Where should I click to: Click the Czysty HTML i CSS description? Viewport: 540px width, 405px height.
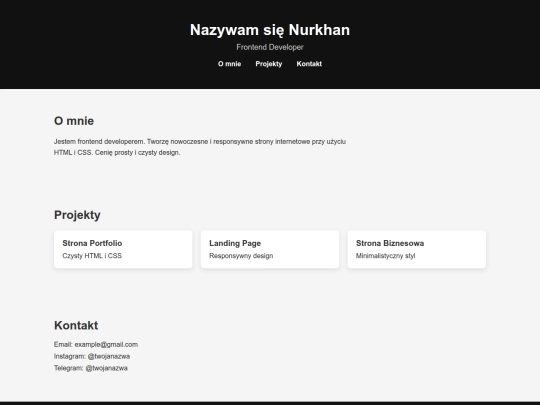tap(92, 256)
